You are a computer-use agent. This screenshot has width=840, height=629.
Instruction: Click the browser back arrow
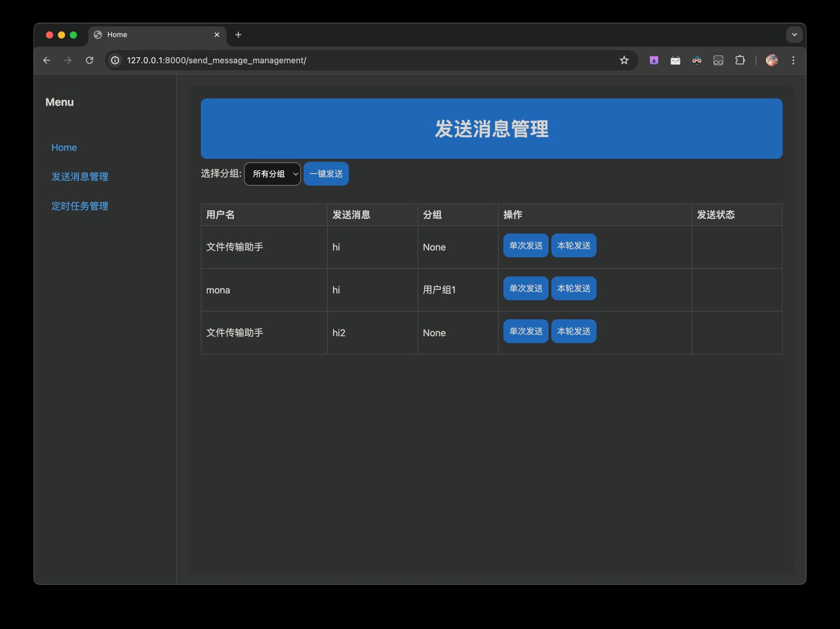click(46, 60)
